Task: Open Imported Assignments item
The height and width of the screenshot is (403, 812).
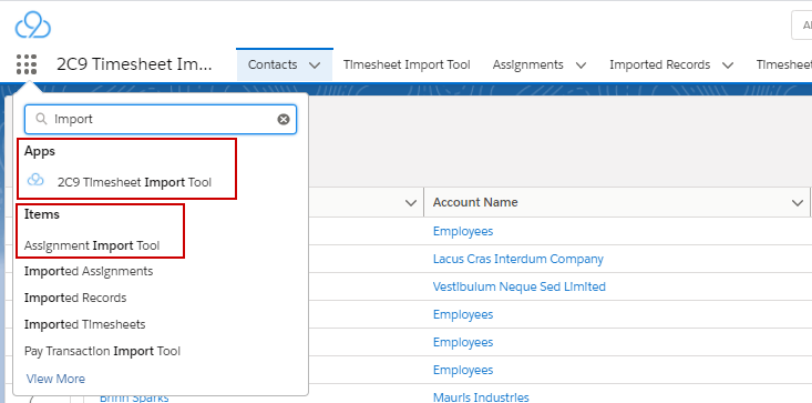Action: [x=89, y=271]
